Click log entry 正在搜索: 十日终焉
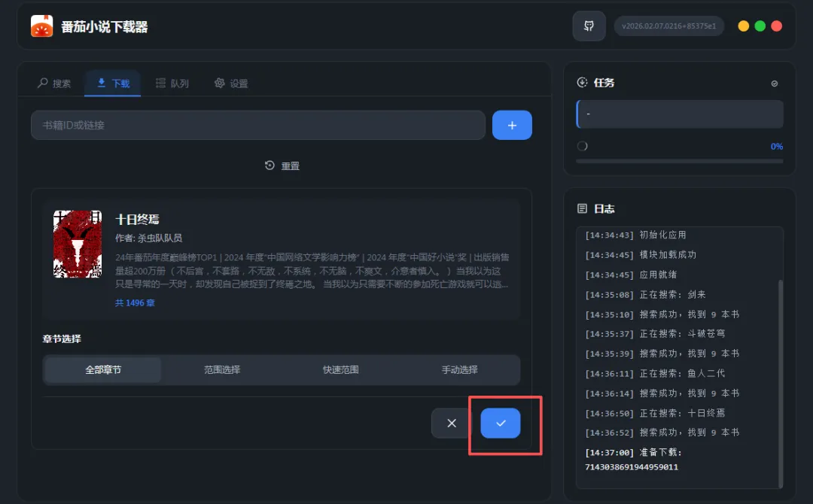The width and height of the screenshot is (813, 504). [656, 413]
